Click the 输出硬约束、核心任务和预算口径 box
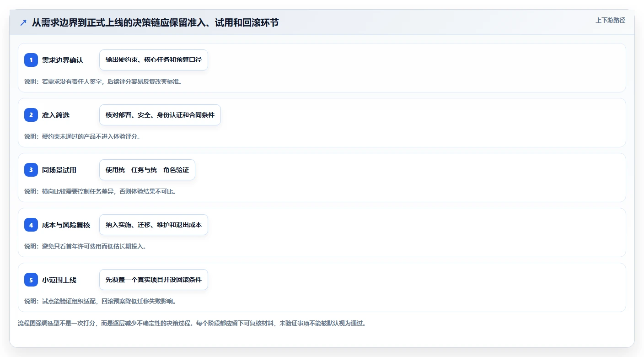644x357 pixels. click(154, 60)
